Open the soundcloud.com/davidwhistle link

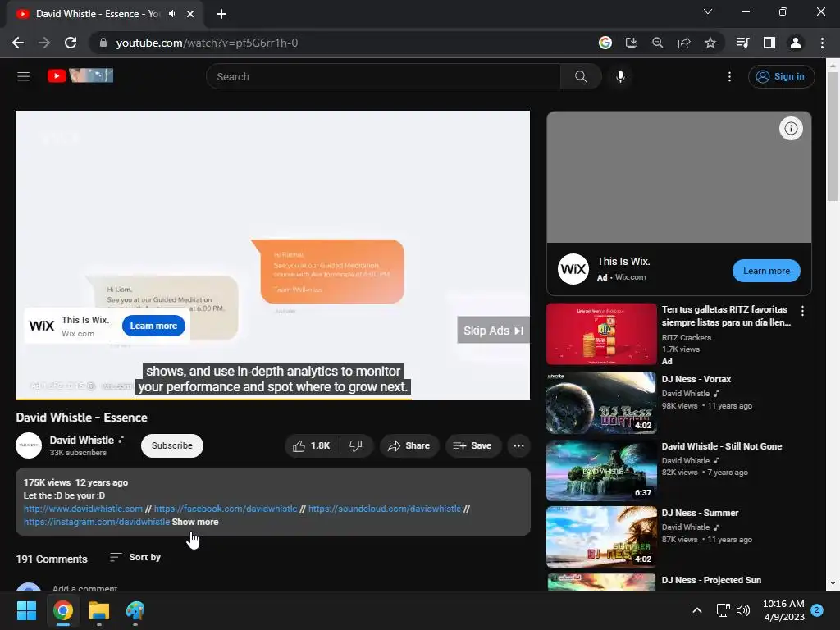[385, 509]
